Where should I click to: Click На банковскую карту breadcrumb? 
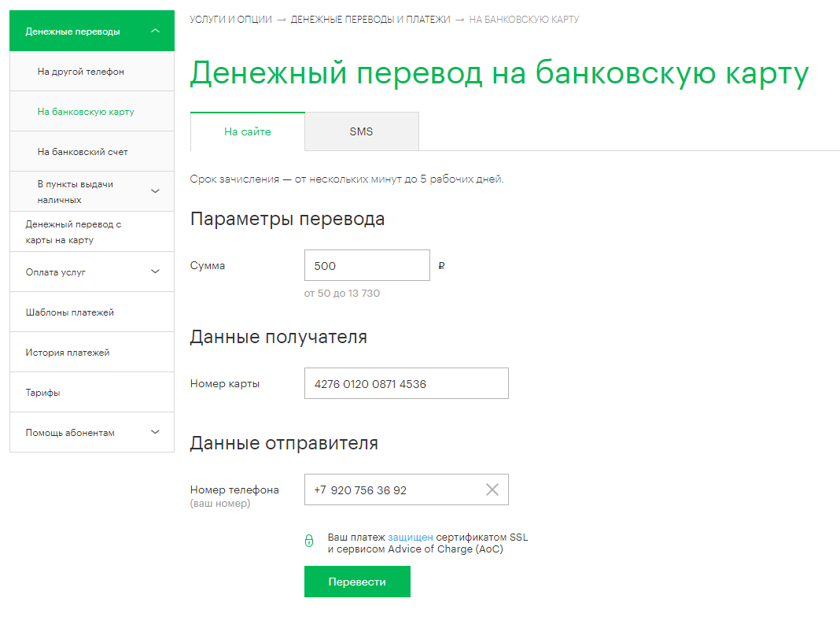coord(524,20)
